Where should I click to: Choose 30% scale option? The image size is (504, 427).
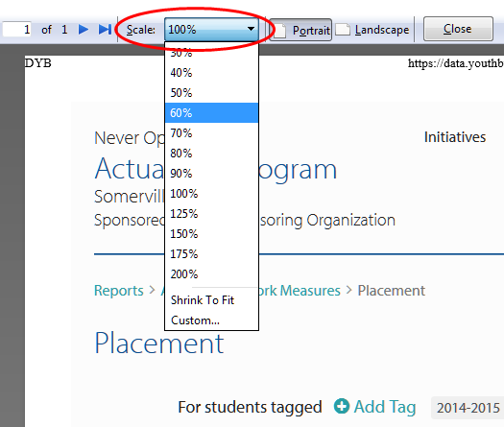click(211, 53)
